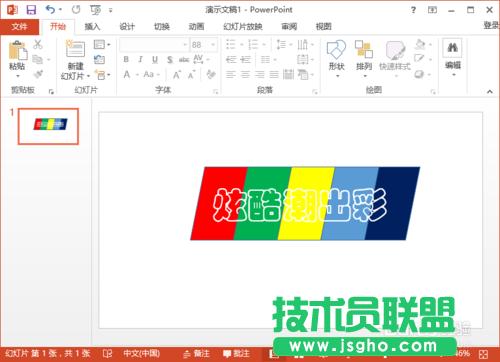Click the language 中文(中国) status indicator
This screenshot has width=500, height=362.
(x=141, y=353)
